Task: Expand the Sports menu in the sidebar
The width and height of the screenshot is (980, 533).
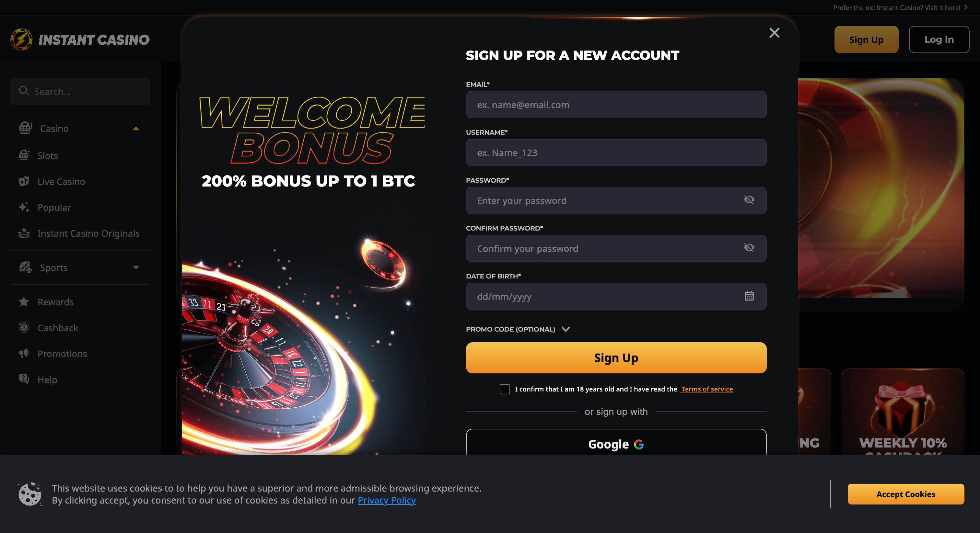Action: tap(136, 268)
